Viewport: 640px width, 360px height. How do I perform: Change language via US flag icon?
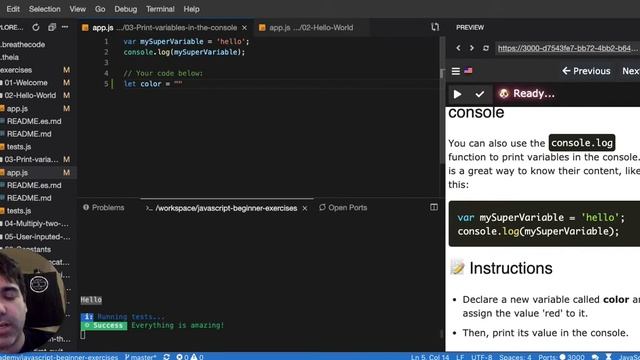click(x=468, y=71)
